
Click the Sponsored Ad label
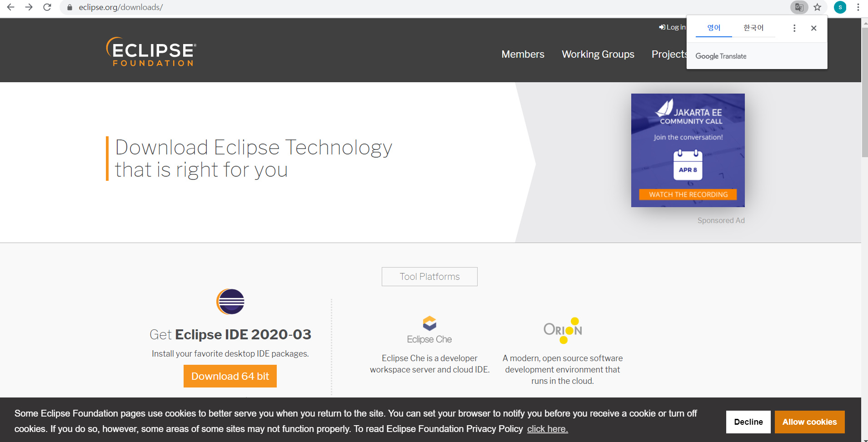coord(721,220)
